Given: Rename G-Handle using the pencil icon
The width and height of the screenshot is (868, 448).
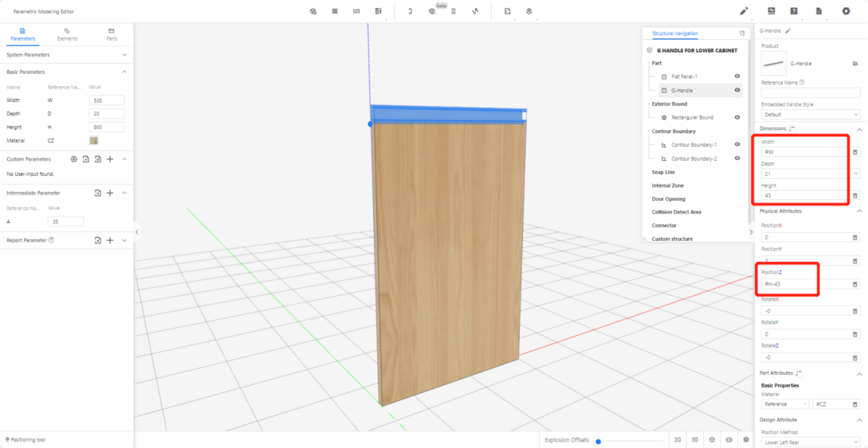Looking at the screenshot, I should [788, 31].
